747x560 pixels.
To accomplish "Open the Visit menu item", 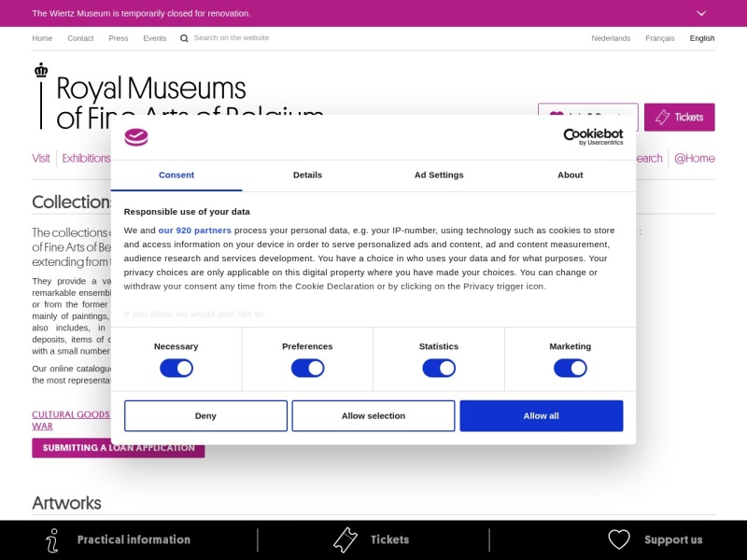I will click(41, 158).
